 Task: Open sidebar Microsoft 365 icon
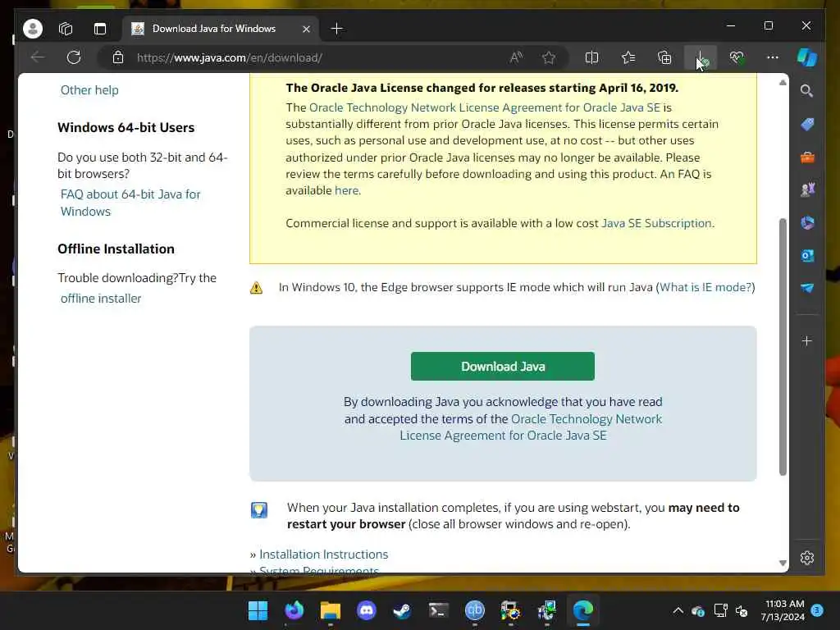click(807, 222)
